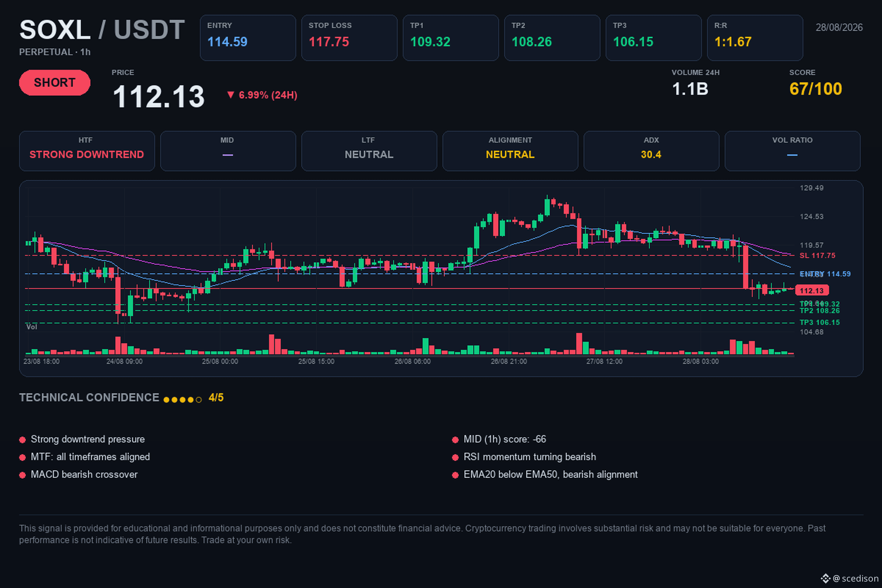
Task: Click the TECHNICAL CONFIDENCE heading
Action: [x=89, y=398]
